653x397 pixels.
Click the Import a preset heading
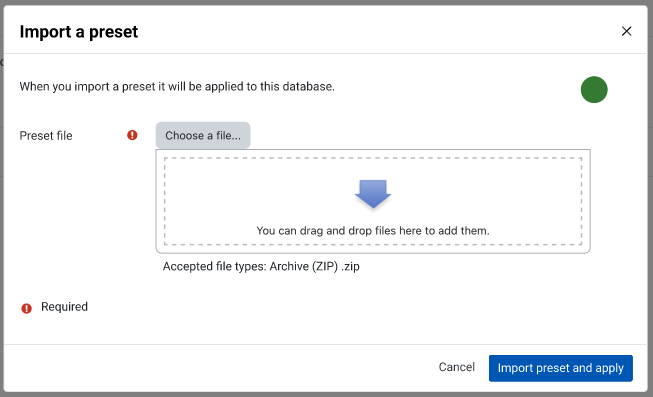(79, 32)
